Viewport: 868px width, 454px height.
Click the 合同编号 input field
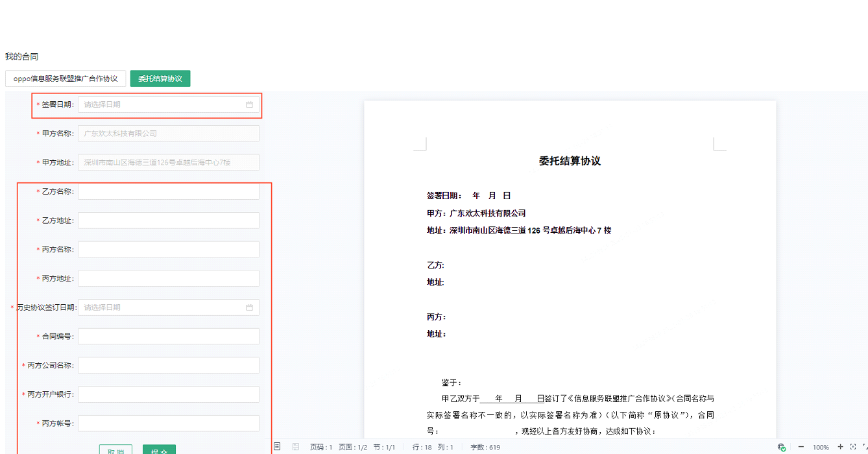(x=168, y=336)
